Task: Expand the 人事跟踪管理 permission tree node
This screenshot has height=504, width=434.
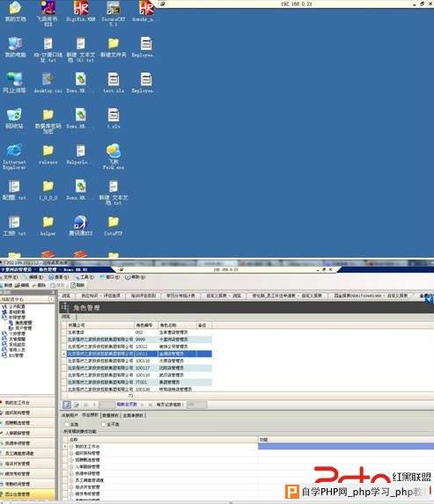Action: [x=71, y=467]
